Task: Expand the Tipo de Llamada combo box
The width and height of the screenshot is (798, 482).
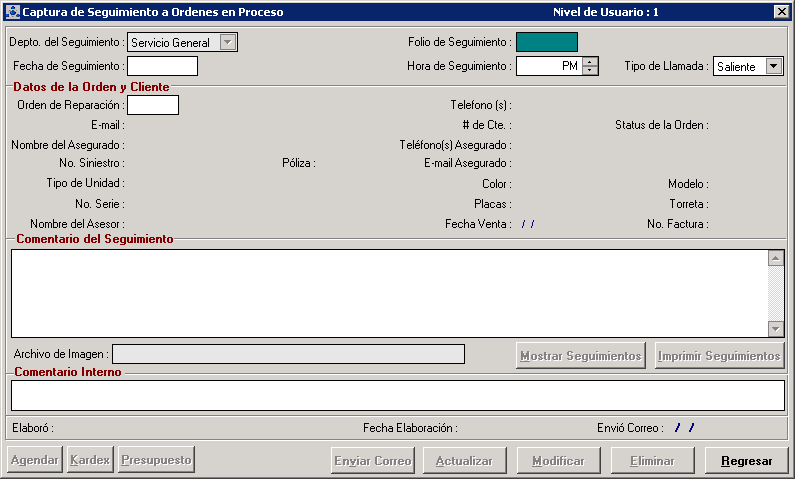Action: point(774,66)
